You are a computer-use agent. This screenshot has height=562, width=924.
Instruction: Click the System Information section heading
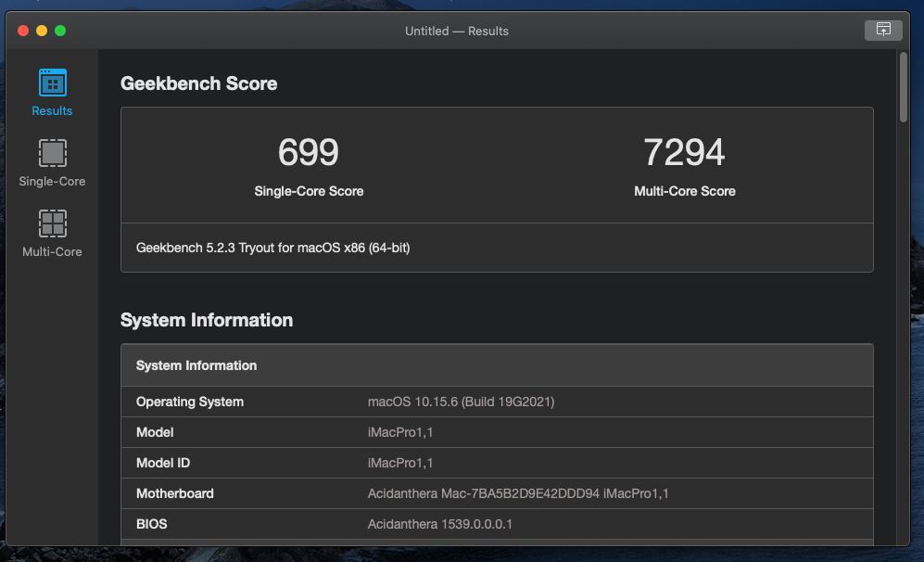coord(207,320)
